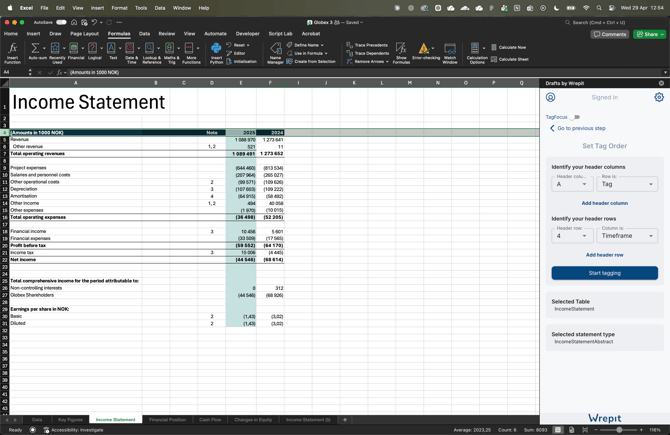Switch to the Cash Flow sheet tab
670x435 pixels.
point(210,420)
